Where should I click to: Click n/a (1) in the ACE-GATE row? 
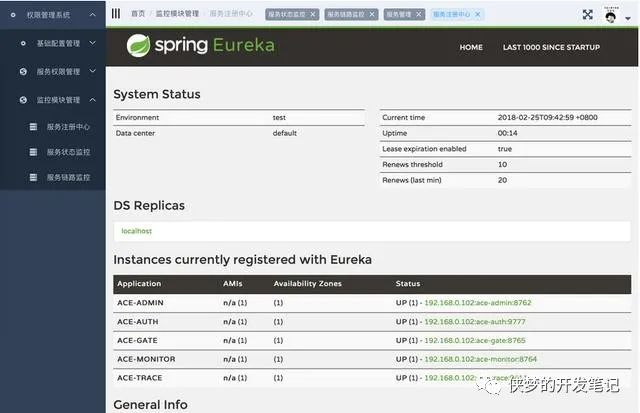[x=235, y=340]
